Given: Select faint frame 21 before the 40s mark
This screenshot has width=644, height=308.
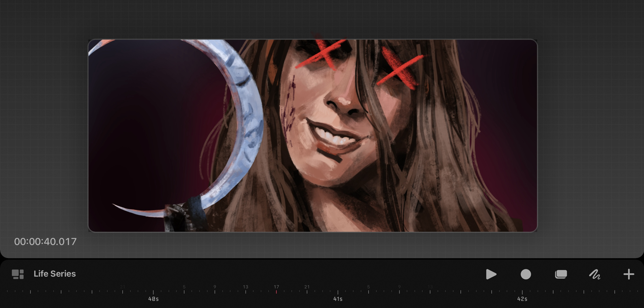Looking at the screenshot, I should (122, 291).
